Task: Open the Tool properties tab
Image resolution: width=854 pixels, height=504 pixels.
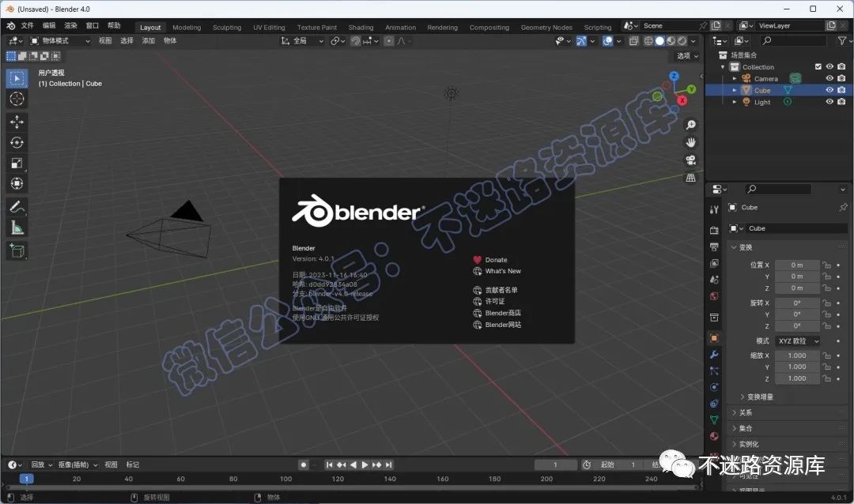Action: 714,209
